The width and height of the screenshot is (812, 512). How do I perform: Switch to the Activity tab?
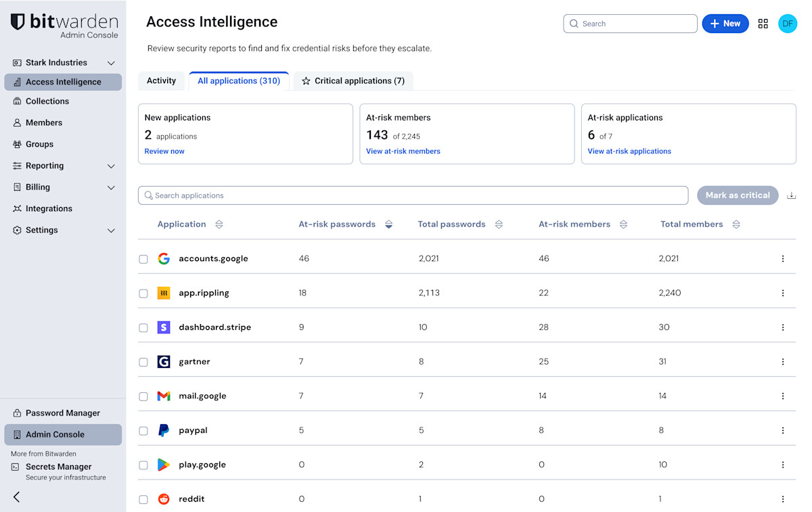[x=161, y=80]
